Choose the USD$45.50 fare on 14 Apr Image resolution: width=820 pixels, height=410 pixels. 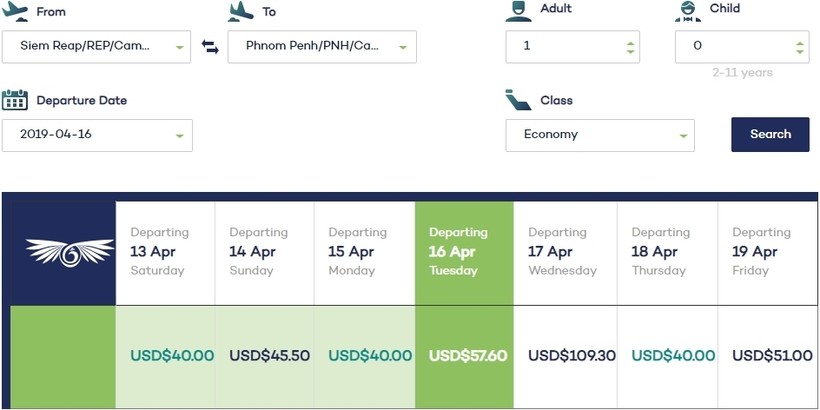coord(269,355)
